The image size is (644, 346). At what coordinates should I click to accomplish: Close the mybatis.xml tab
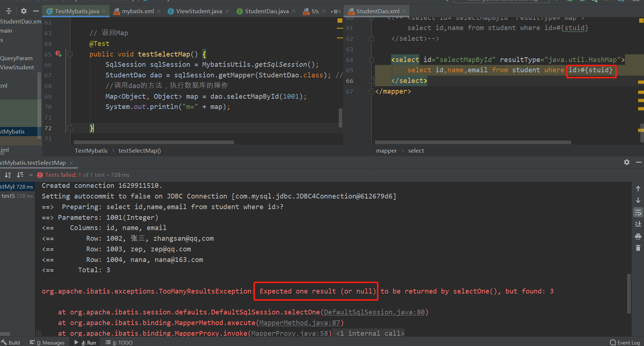click(x=159, y=11)
